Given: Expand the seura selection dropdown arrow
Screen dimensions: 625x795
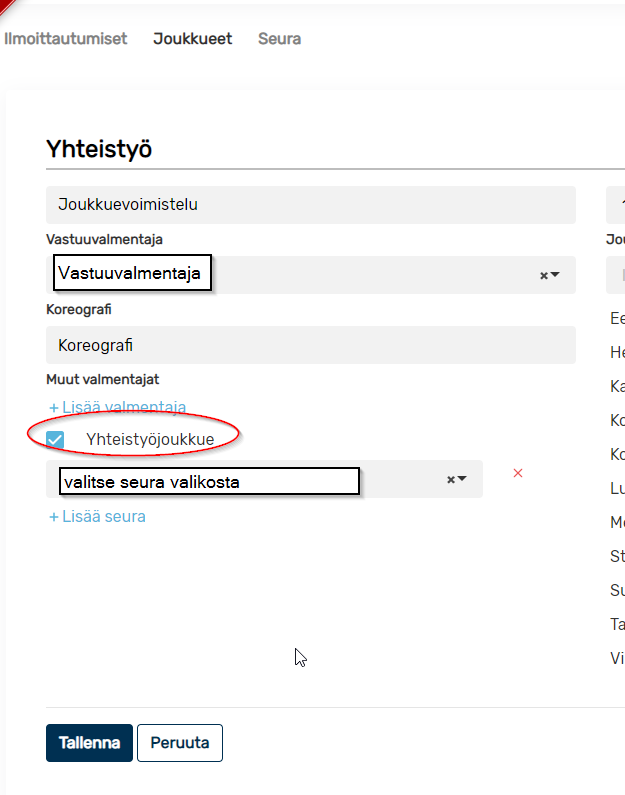Looking at the screenshot, I should [462, 479].
